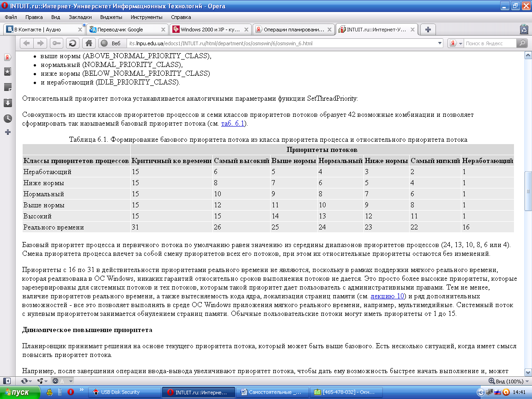Switch to the [465-478-032] taskbar window

click(347, 392)
